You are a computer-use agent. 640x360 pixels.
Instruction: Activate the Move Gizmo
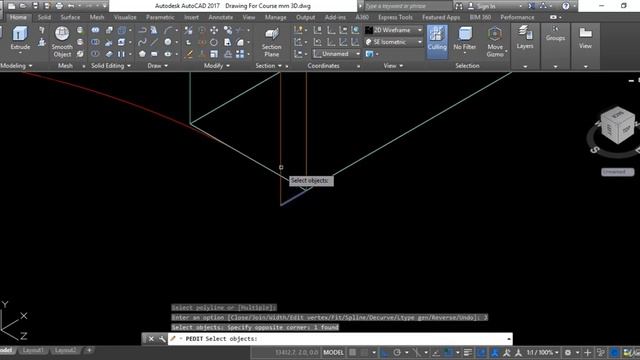click(x=495, y=42)
